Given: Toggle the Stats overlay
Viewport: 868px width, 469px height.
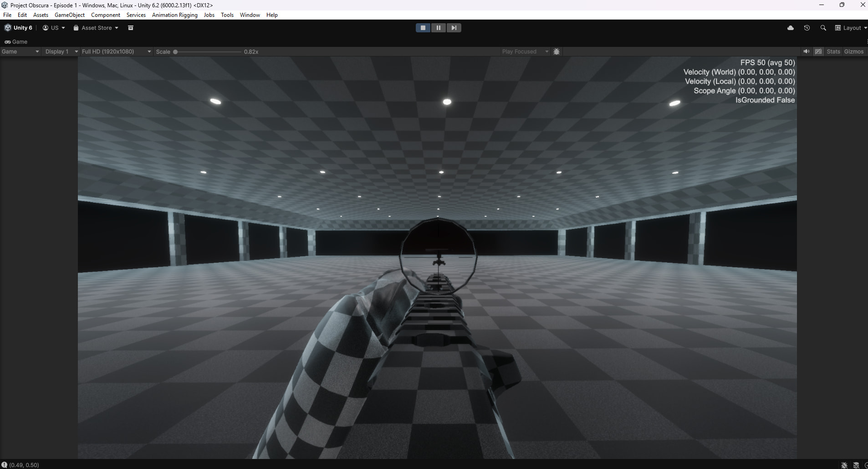Looking at the screenshot, I should [x=832, y=51].
